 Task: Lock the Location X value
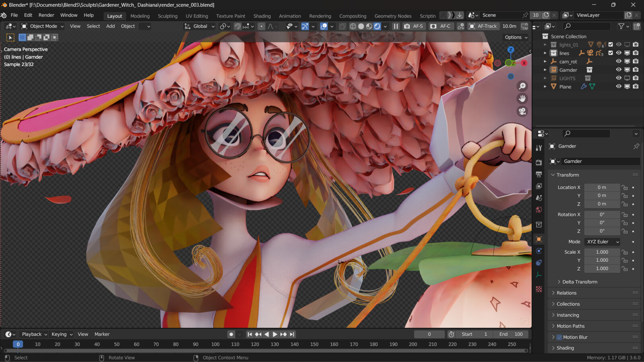625,187
